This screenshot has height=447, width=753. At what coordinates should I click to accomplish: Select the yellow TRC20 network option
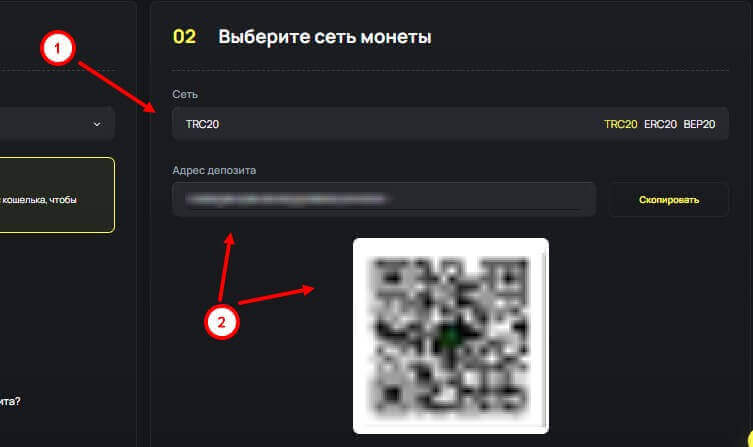620,124
